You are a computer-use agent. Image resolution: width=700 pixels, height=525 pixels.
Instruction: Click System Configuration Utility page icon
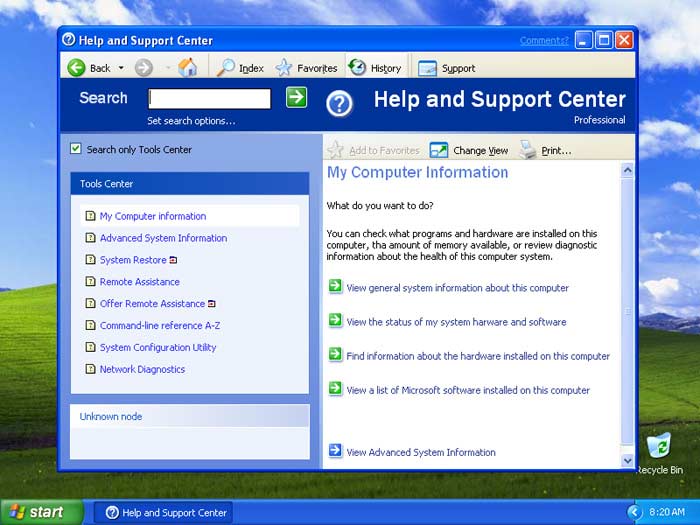[x=91, y=347]
